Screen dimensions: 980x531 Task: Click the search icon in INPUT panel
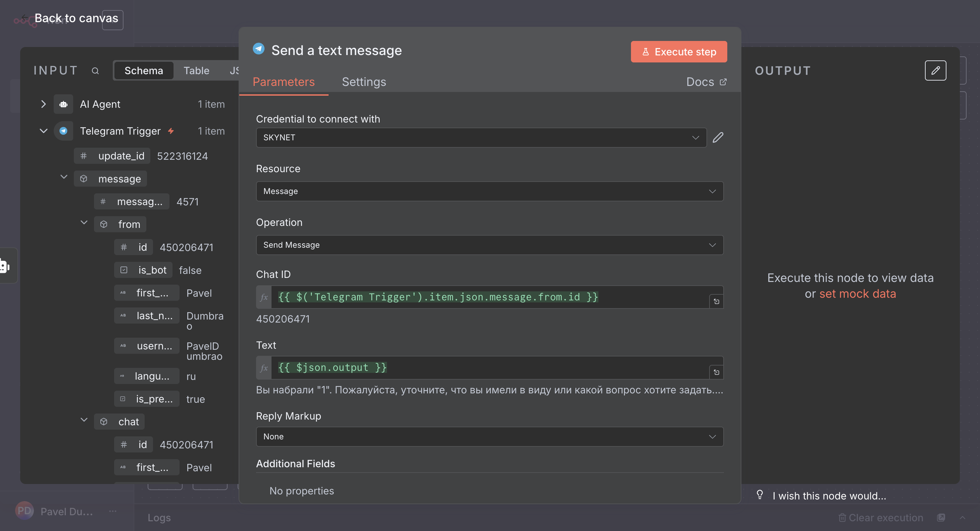95,71
